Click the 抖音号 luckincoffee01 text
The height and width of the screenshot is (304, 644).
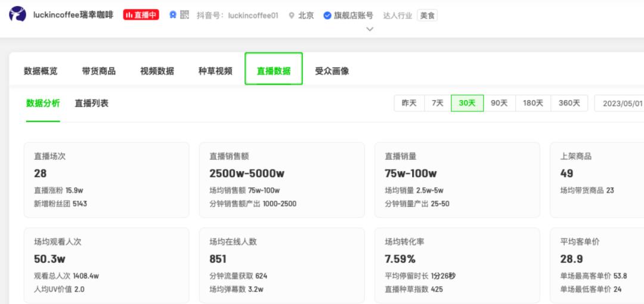pos(237,15)
